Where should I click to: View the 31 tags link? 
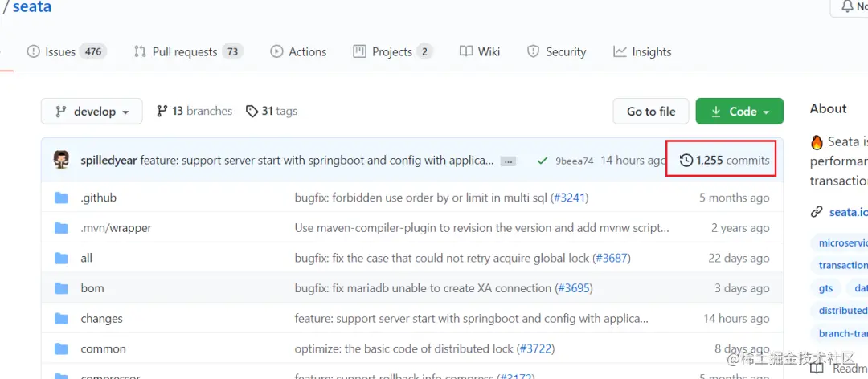(x=272, y=111)
